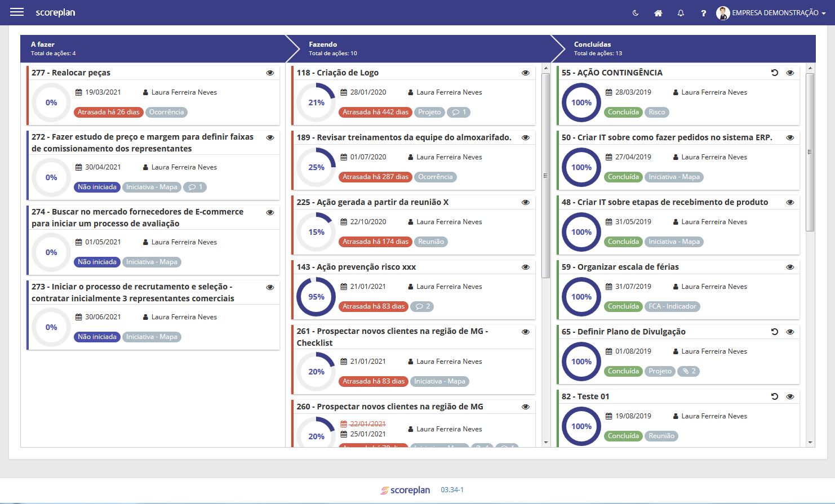Select the Fazendo column header
Image resolution: width=835 pixels, height=504 pixels.
point(418,48)
